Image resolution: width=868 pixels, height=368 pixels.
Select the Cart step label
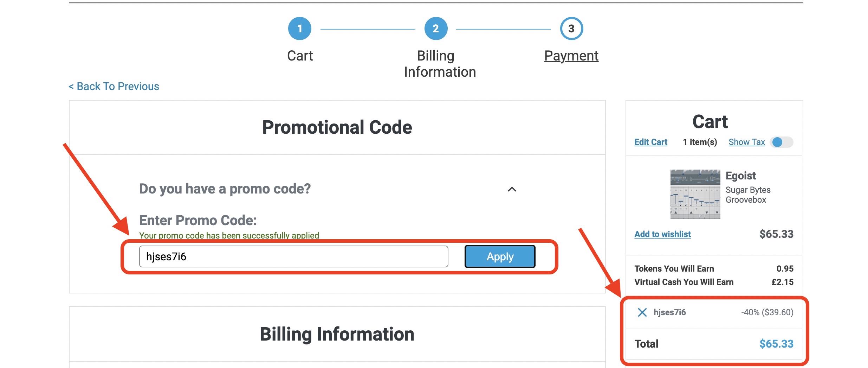pos(300,56)
